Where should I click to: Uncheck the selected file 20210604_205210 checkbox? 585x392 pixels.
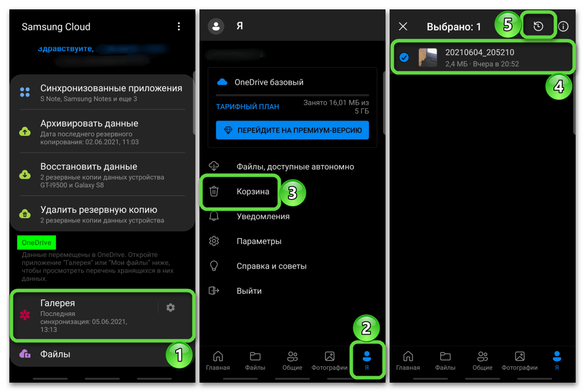pyautogui.click(x=404, y=57)
